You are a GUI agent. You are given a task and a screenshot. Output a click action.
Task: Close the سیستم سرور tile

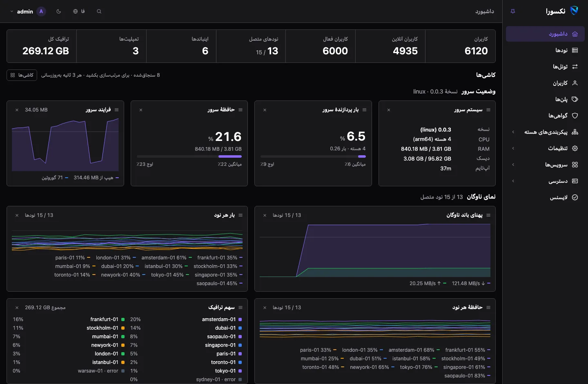[x=389, y=110]
